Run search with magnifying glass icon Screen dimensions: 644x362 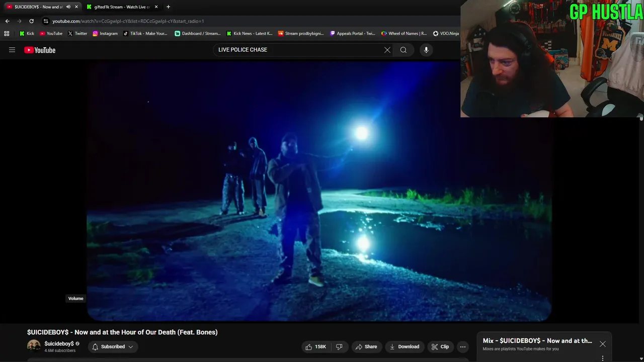click(x=404, y=50)
